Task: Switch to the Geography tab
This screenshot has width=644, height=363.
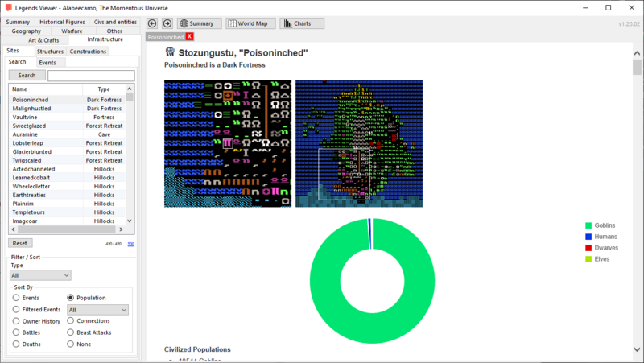Action: pos(27,31)
